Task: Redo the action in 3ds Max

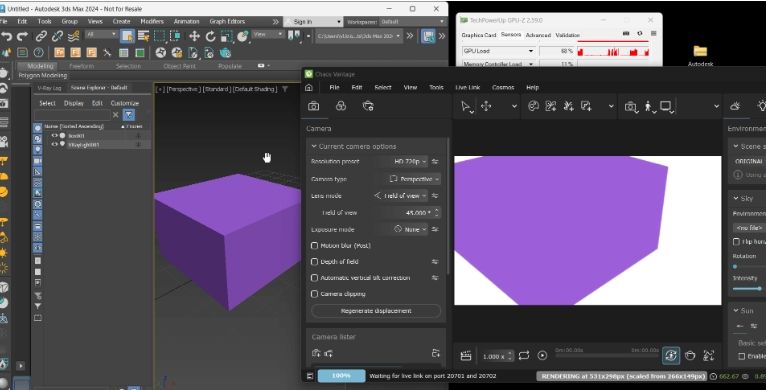Action: click(x=22, y=36)
